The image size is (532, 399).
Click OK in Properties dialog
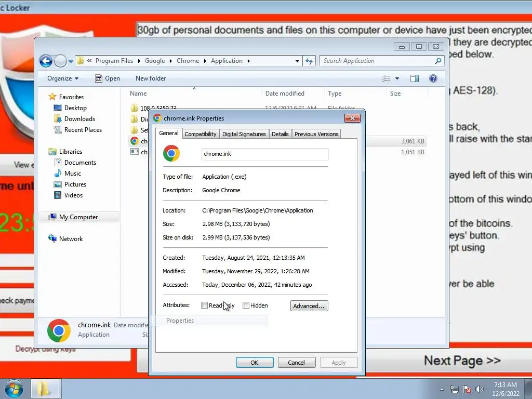(255, 362)
